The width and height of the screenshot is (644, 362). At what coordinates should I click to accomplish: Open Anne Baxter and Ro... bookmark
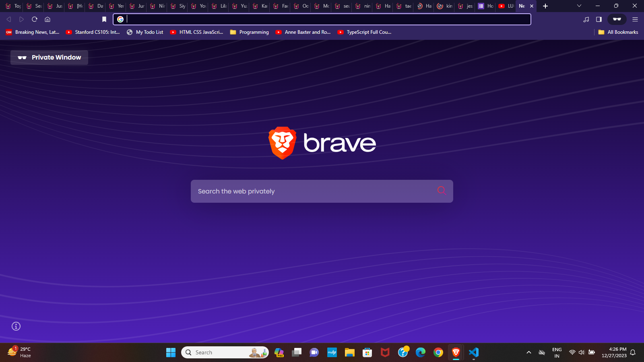pyautogui.click(x=303, y=32)
